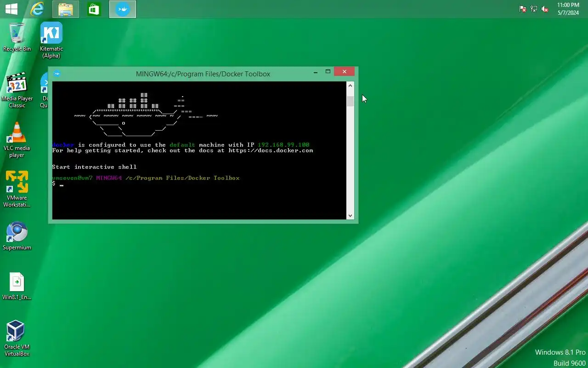This screenshot has height=368, width=588.
Task: Close the Docker Toolbox terminal window
Action: (344, 71)
